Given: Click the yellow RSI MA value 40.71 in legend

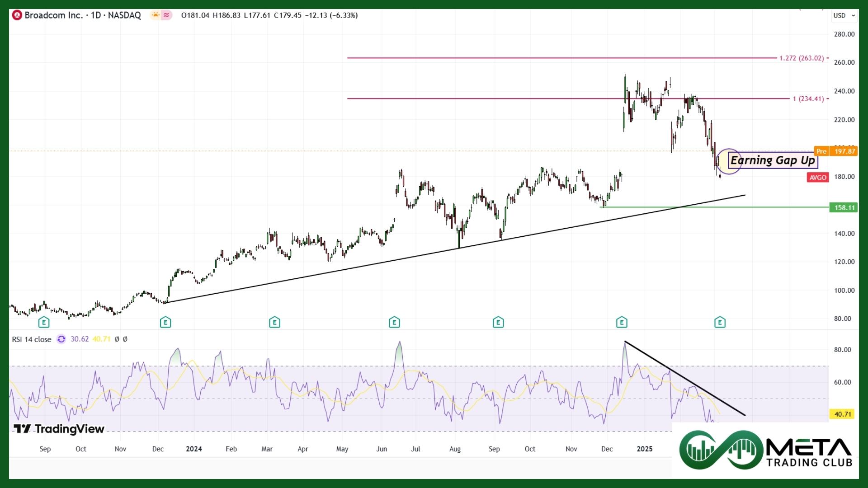Looking at the screenshot, I should click(x=101, y=339).
